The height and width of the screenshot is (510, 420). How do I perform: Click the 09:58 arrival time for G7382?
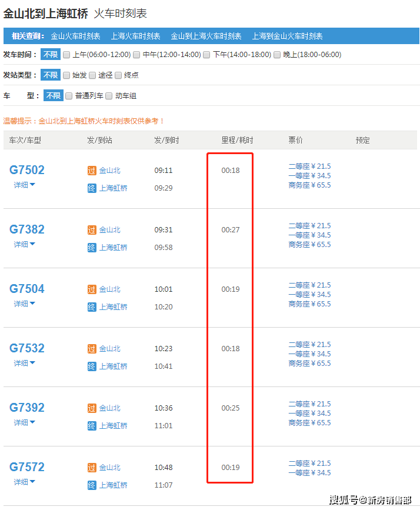click(x=164, y=248)
